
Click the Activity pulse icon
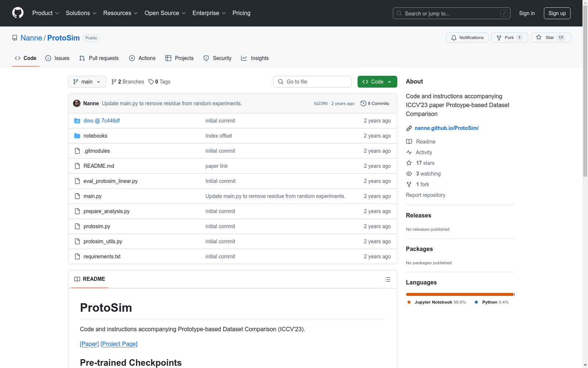click(x=409, y=152)
